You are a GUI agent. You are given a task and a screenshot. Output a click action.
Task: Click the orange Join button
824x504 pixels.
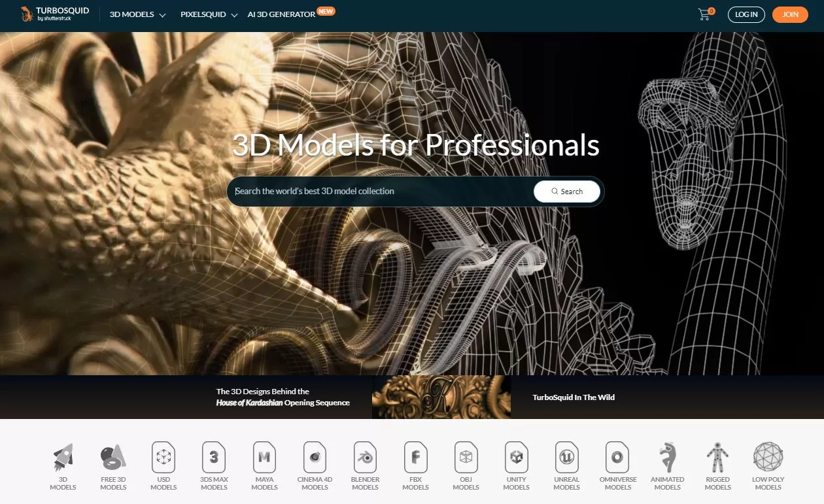tap(790, 14)
